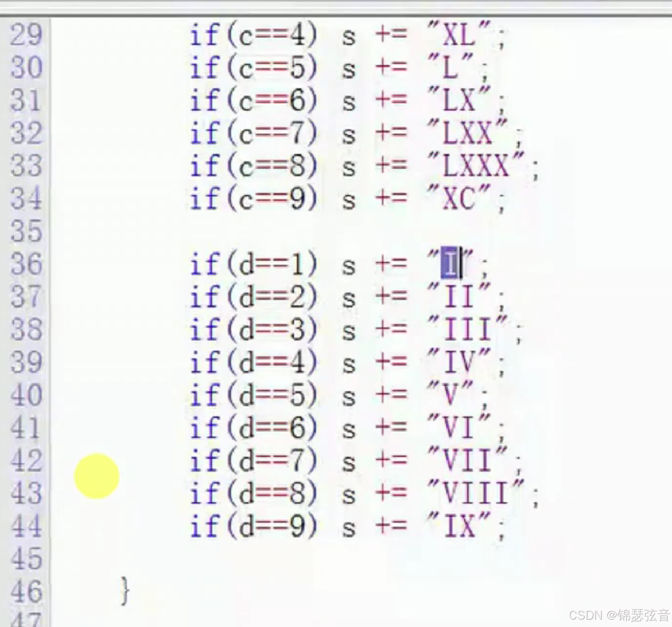Click the condition (c==8)
Viewport: 672px width, 627px height.
272,167
